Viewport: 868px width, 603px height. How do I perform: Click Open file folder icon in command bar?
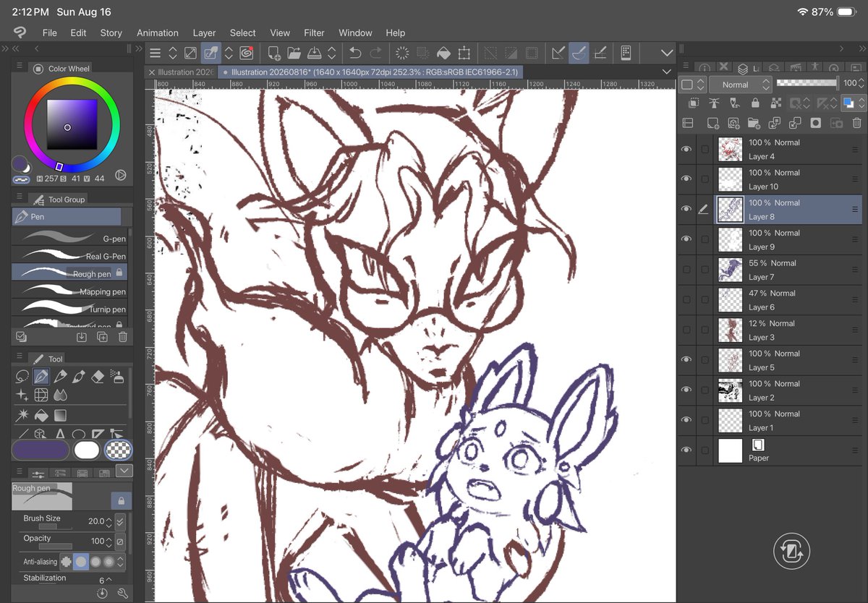(x=294, y=53)
